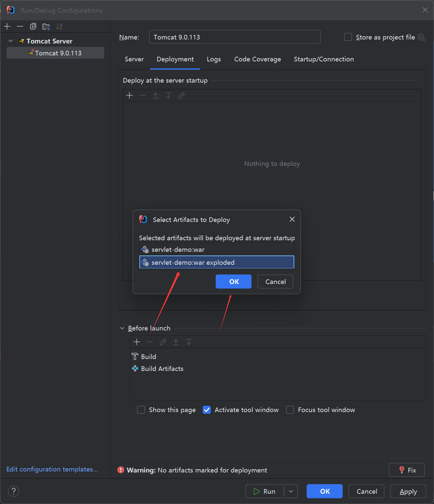Click main dialog OK button

[x=325, y=491]
